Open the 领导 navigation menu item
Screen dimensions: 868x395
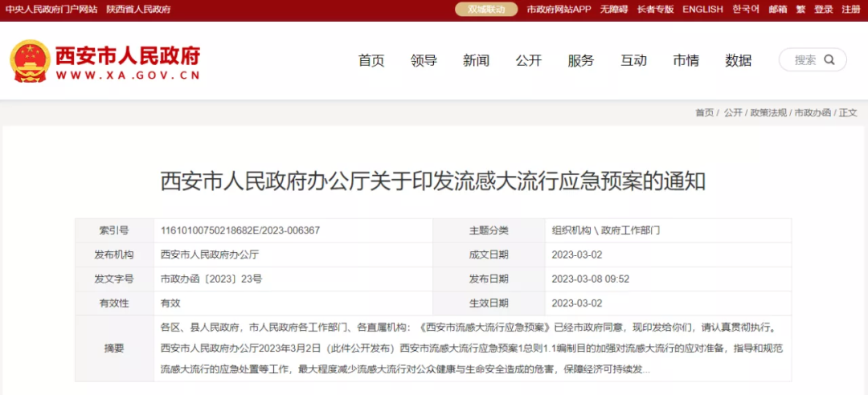click(424, 61)
